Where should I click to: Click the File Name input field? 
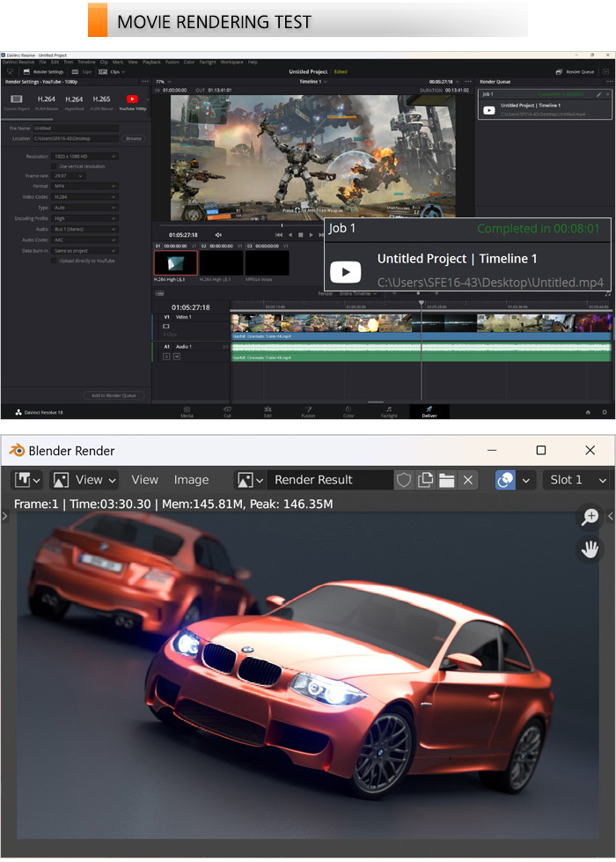pos(76,128)
